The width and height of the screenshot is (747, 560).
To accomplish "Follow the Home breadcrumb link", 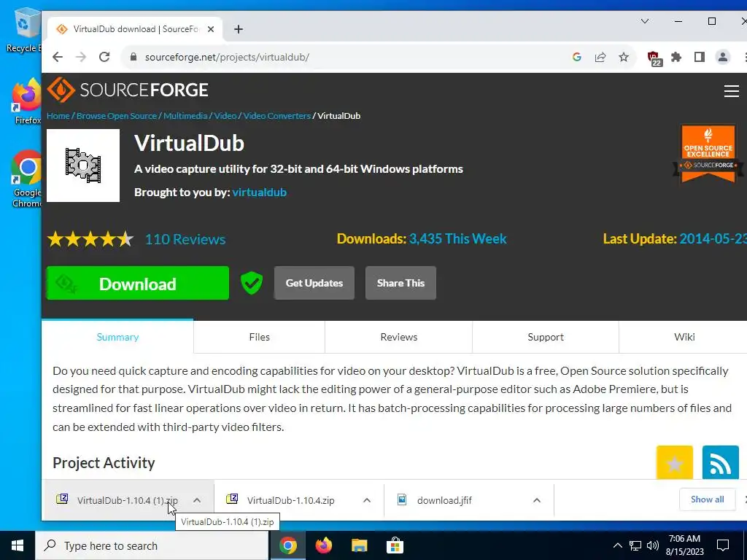I will (58, 116).
